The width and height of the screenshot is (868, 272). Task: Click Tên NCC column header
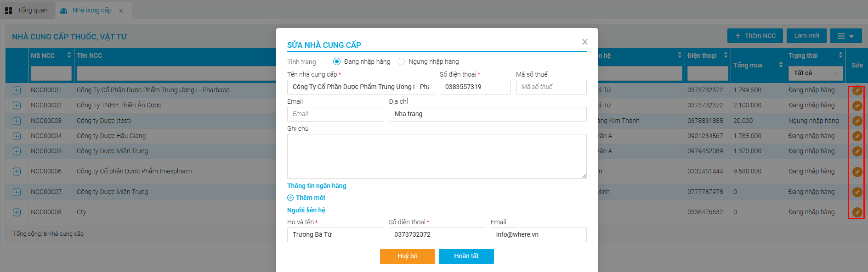(x=90, y=56)
